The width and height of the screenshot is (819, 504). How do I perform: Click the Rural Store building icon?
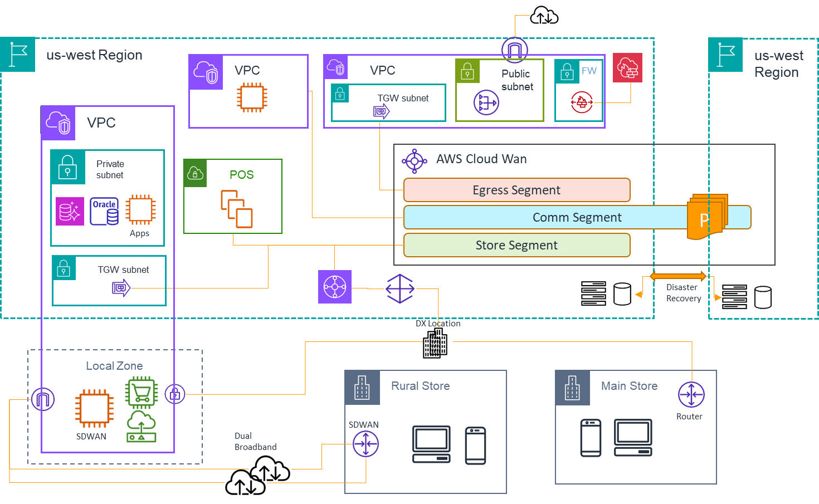tap(362, 387)
